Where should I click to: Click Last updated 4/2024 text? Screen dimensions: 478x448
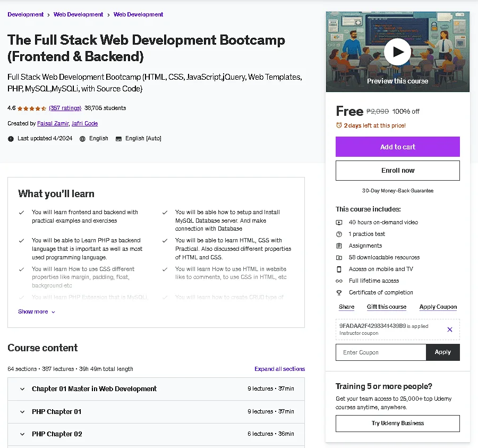tap(45, 139)
